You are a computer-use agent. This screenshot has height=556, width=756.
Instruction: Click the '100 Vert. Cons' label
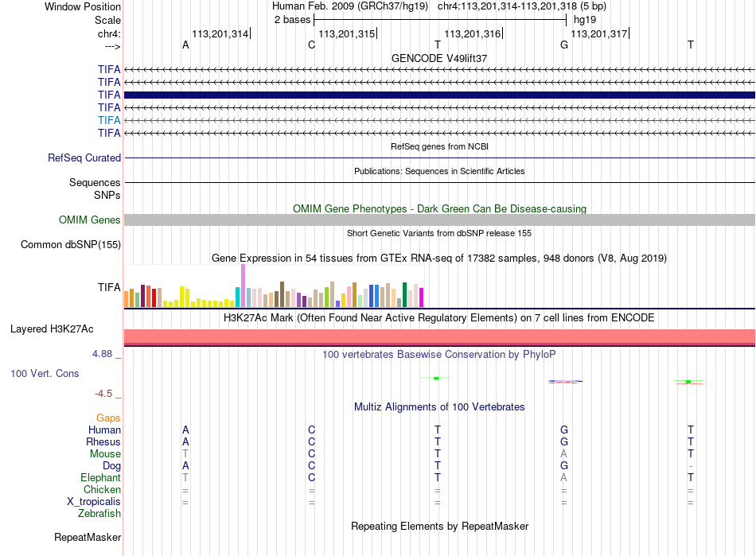45,373
